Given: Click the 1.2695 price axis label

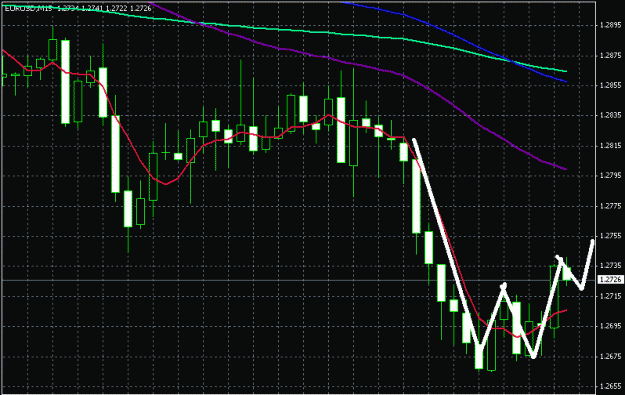Looking at the screenshot, I should pyautogui.click(x=610, y=326).
